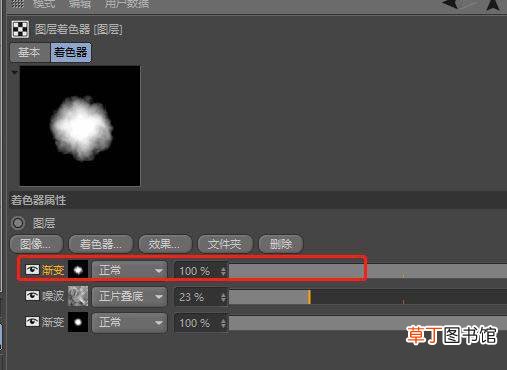Open top 渐变 layer thumbnail
Screen dimensions: 507x370
click(x=78, y=270)
